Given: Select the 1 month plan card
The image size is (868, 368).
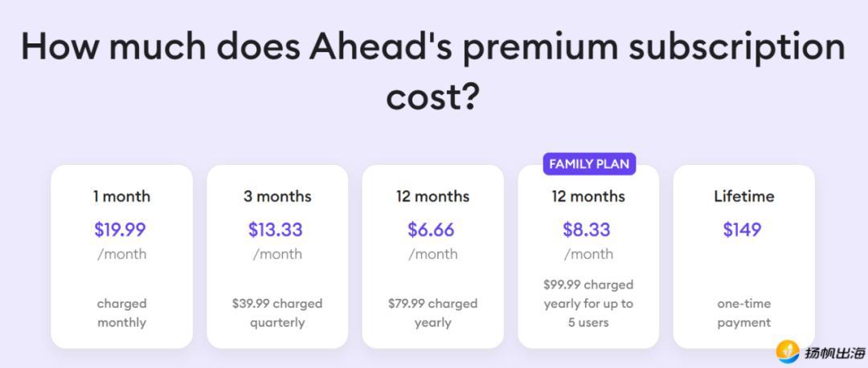Looking at the screenshot, I should click(x=122, y=256).
